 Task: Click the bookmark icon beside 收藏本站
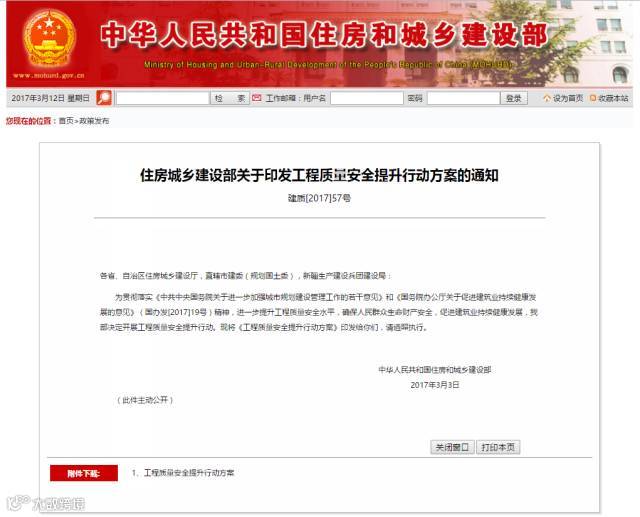tap(593, 98)
